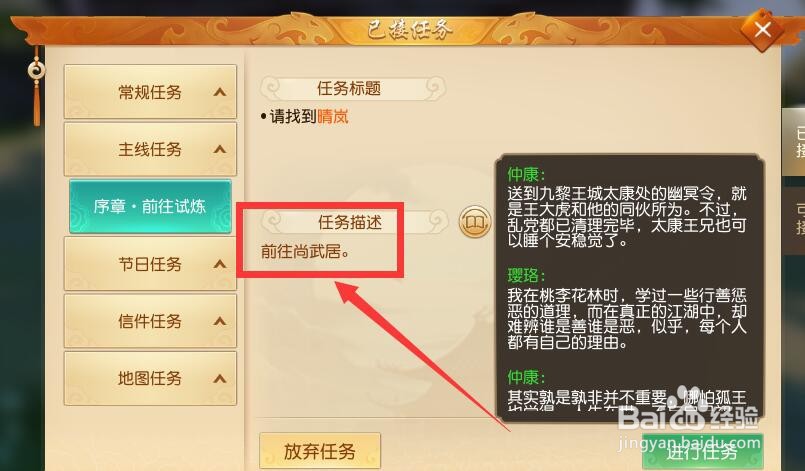Click the 放弃任务 button
The image size is (805, 471).
[320, 451]
